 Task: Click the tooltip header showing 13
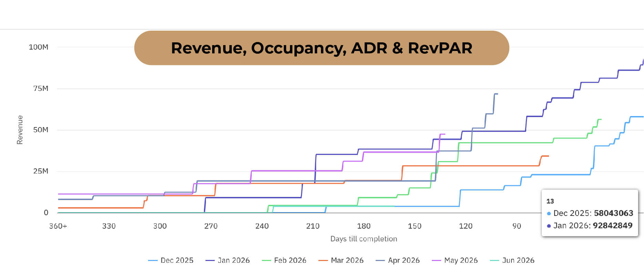tap(550, 201)
